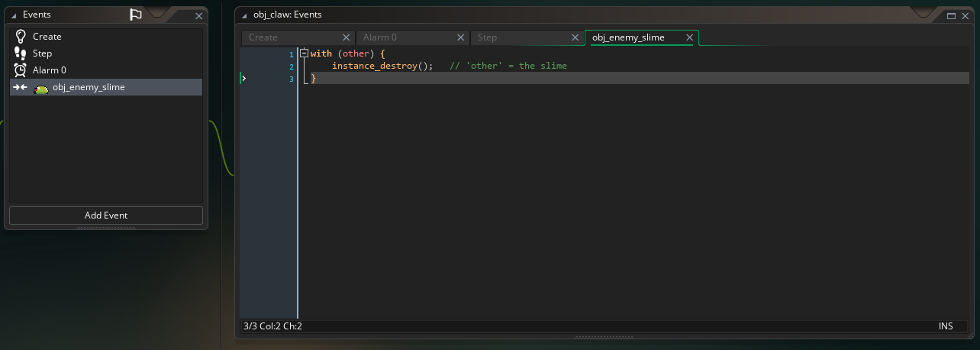Viewport: 980px width, 350px height.
Task: Click the green slime sprite icon
Action: pyautogui.click(x=41, y=89)
